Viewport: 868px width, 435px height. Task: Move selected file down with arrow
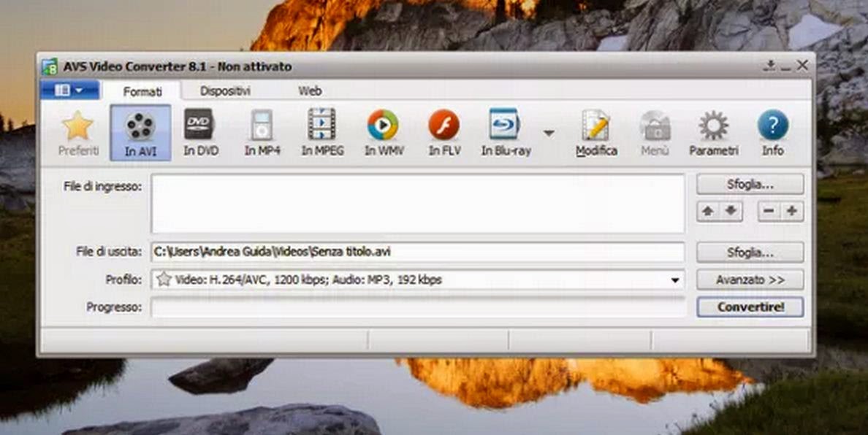click(x=731, y=211)
